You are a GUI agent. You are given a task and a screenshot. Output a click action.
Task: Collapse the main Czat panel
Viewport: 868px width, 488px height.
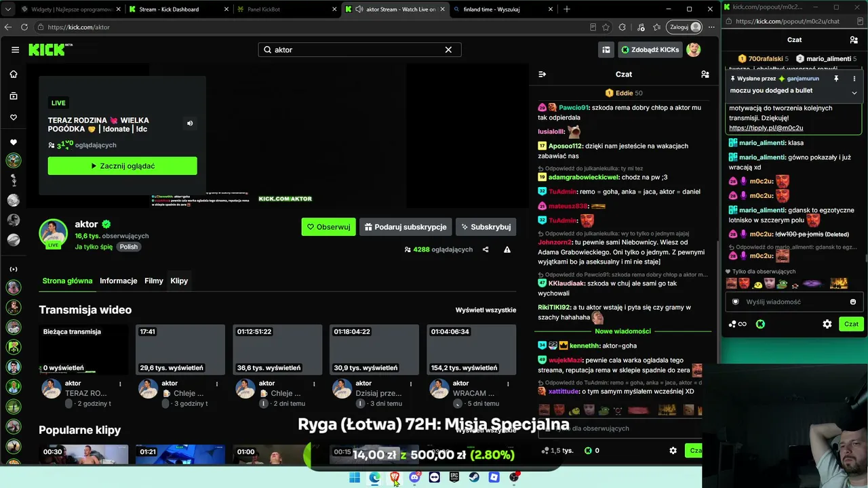tap(542, 74)
